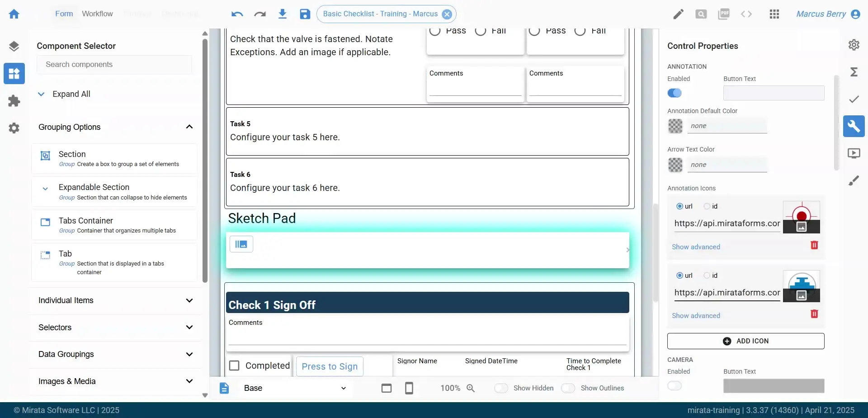This screenshot has width=868, height=418.
Task: Switch to the Workflow tab
Action: coord(98,14)
